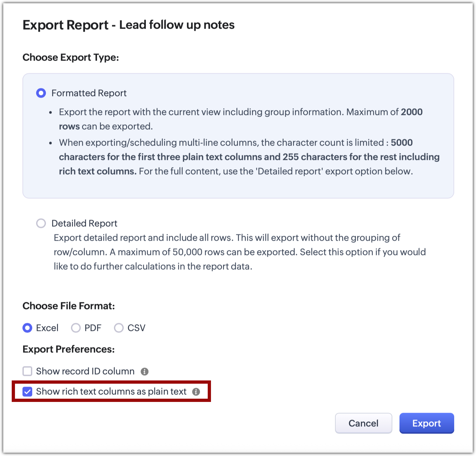Select the Detailed Report radio button
This screenshot has height=456, width=476.
(x=41, y=223)
